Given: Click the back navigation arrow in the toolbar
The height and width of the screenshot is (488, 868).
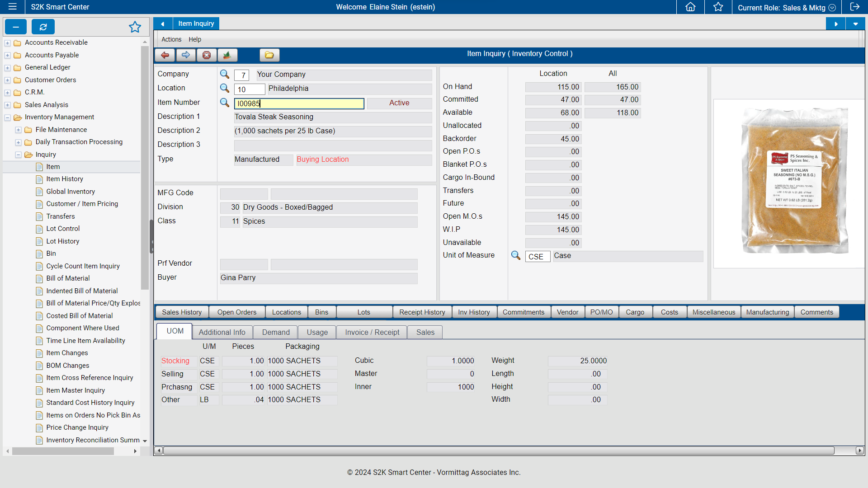Looking at the screenshot, I should (x=165, y=55).
